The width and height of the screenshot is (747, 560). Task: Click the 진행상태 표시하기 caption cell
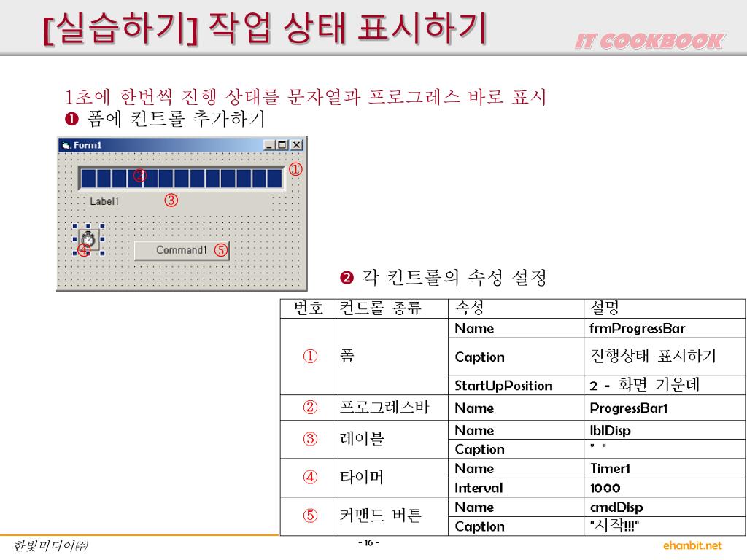click(x=665, y=357)
